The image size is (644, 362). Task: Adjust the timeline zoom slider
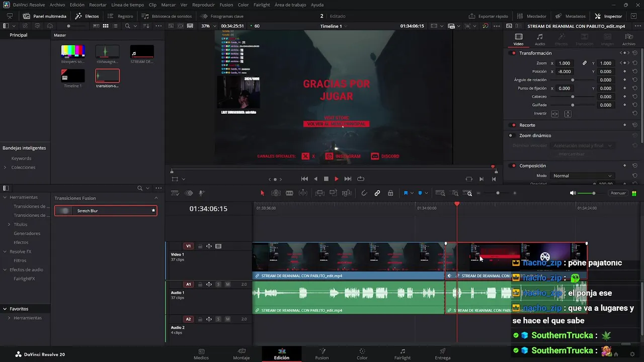point(498,193)
